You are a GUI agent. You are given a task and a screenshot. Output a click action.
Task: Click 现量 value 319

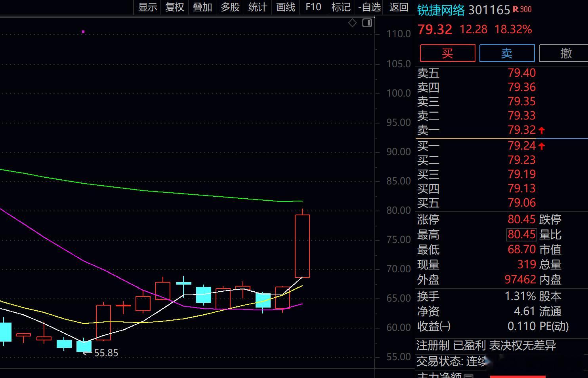point(527,264)
